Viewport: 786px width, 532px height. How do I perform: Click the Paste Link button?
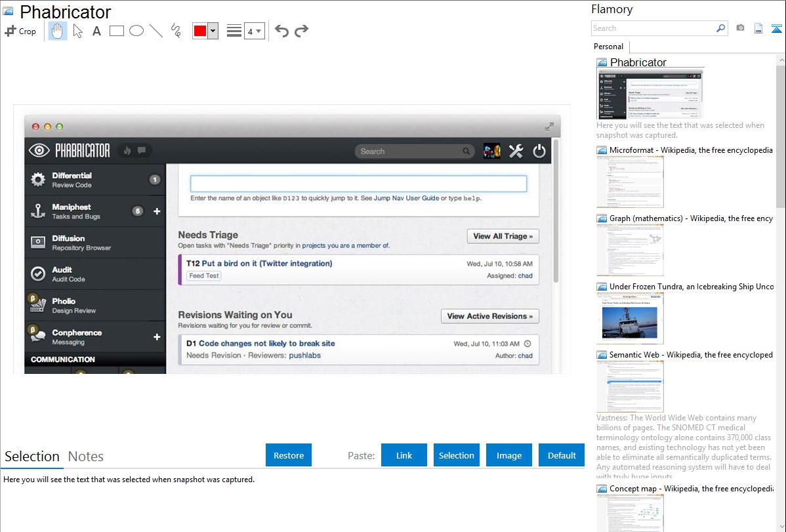[404, 455]
